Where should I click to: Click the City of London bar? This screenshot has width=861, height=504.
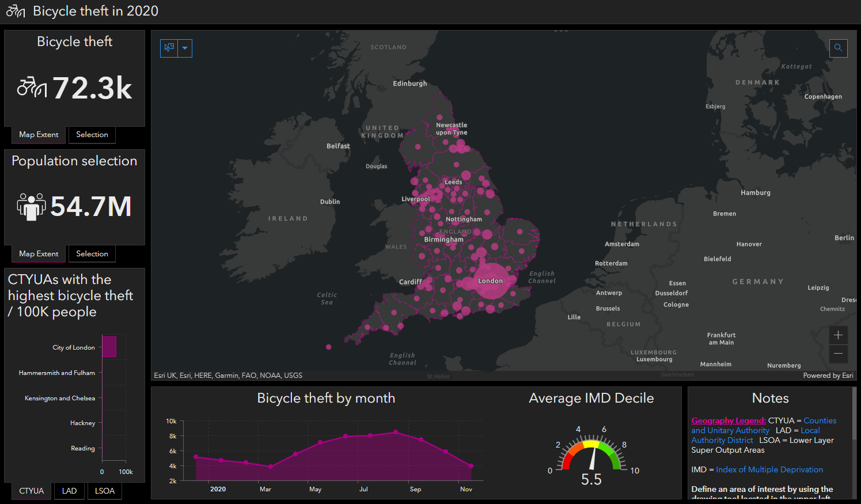109,347
